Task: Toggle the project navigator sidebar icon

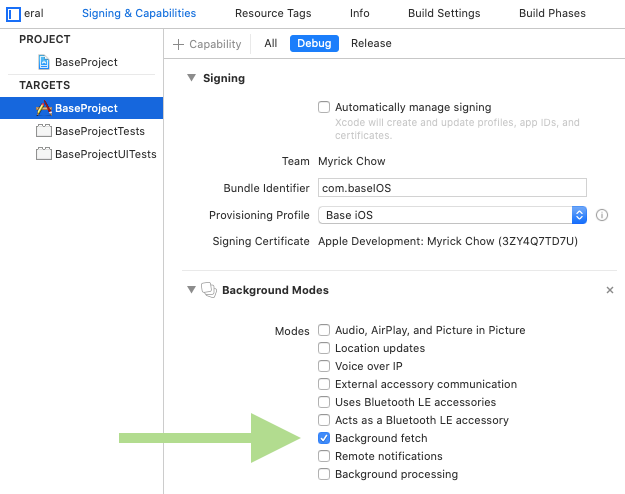Action: pyautogui.click(x=13, y=14)
